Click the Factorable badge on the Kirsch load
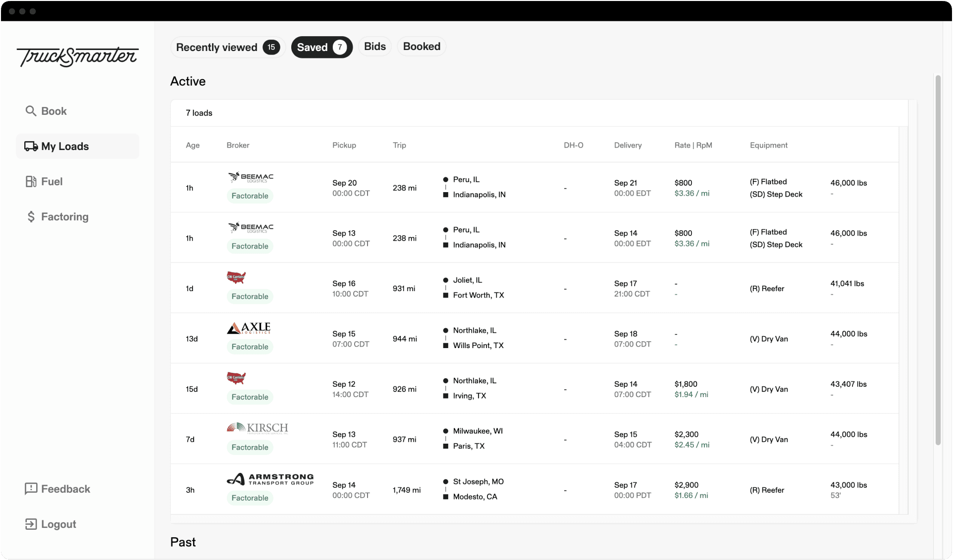Screen dimensions: 953x560 point(250,447)
